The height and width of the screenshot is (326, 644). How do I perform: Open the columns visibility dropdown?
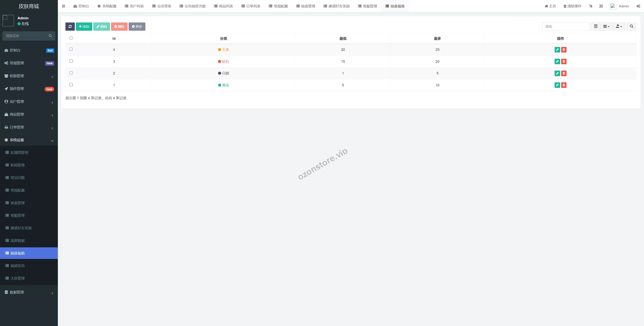[606, 26]
